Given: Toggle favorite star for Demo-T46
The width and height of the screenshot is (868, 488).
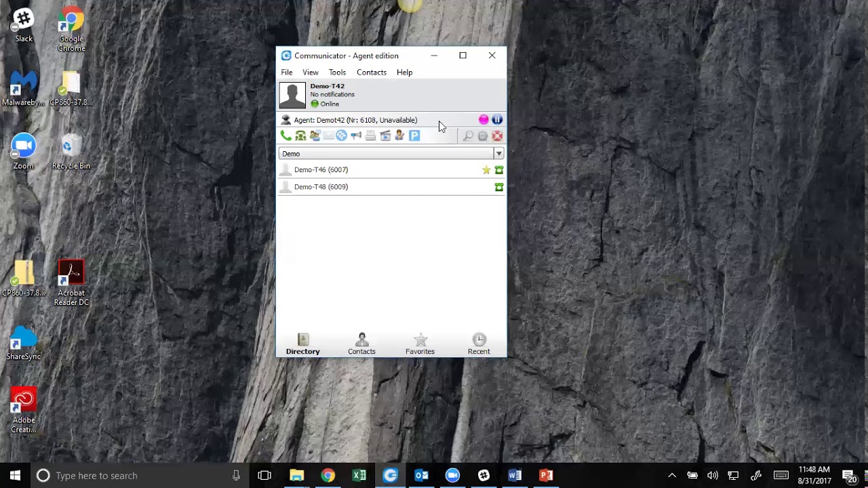Looking at the screenshot, I should pos(486,170).
